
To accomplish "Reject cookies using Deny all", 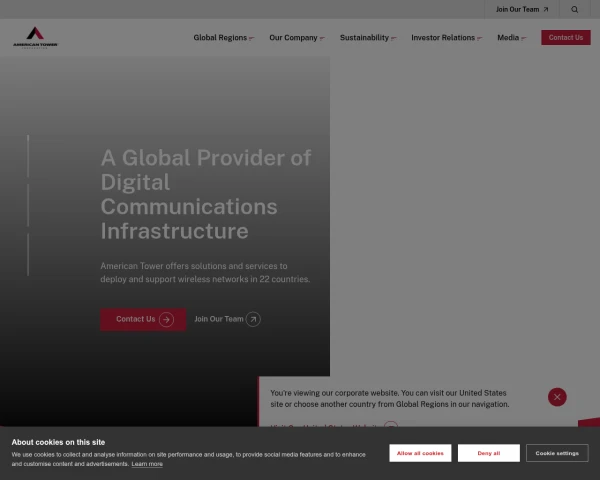I will (x=489, y=453).
